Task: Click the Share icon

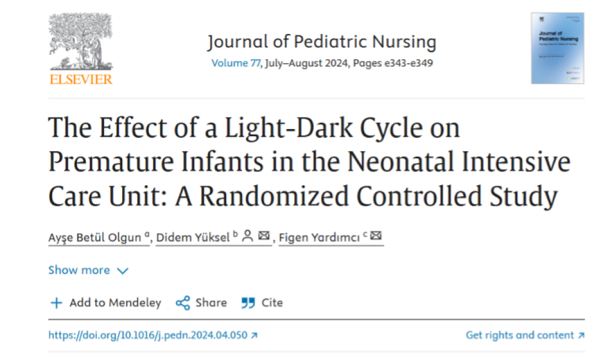Action: (183, 303)
